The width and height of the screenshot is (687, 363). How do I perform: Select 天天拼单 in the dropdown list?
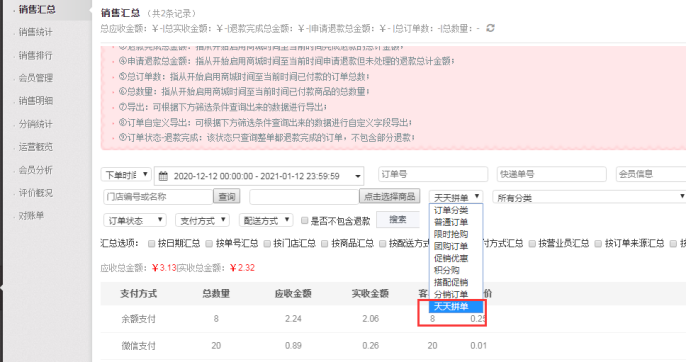click(x=456, y=306)
